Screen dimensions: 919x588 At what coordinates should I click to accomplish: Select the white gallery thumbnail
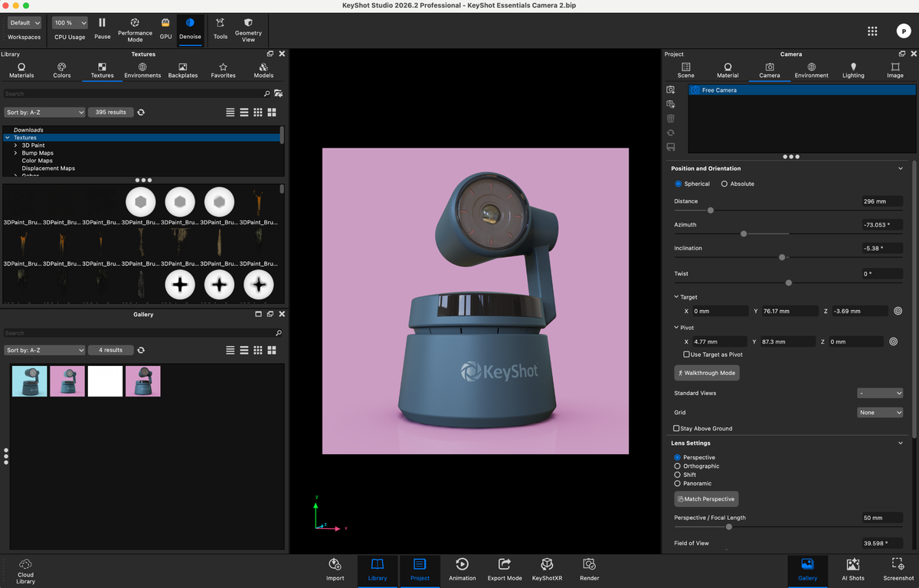(x=105, y=381)
